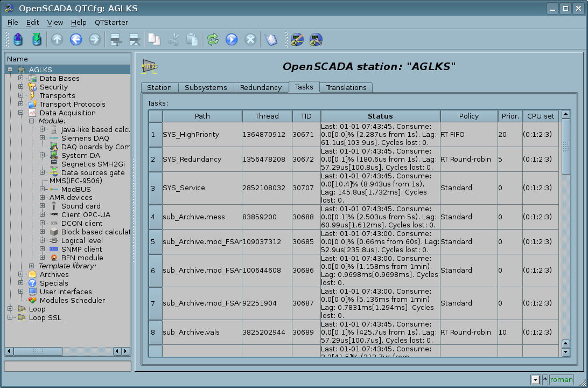Screen dimensions: 588x388
Task: Collapse the AGLKS root tree node
Action: [10, 70]
